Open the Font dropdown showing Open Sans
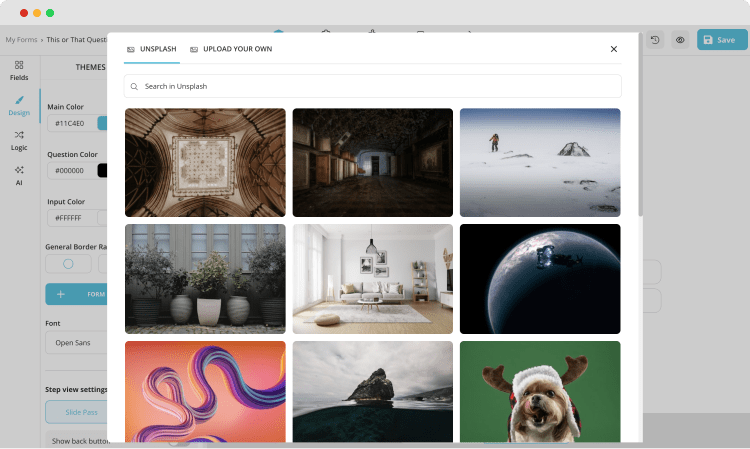This screenshot has width=750, height=449. click(x=77, y=343)
